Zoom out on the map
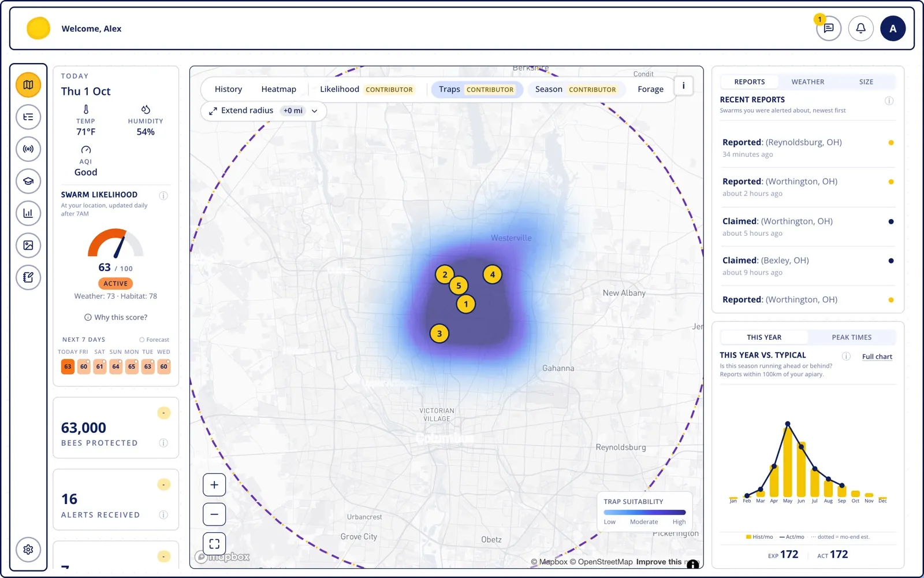 pyautogui.click(x=214, y=514)
